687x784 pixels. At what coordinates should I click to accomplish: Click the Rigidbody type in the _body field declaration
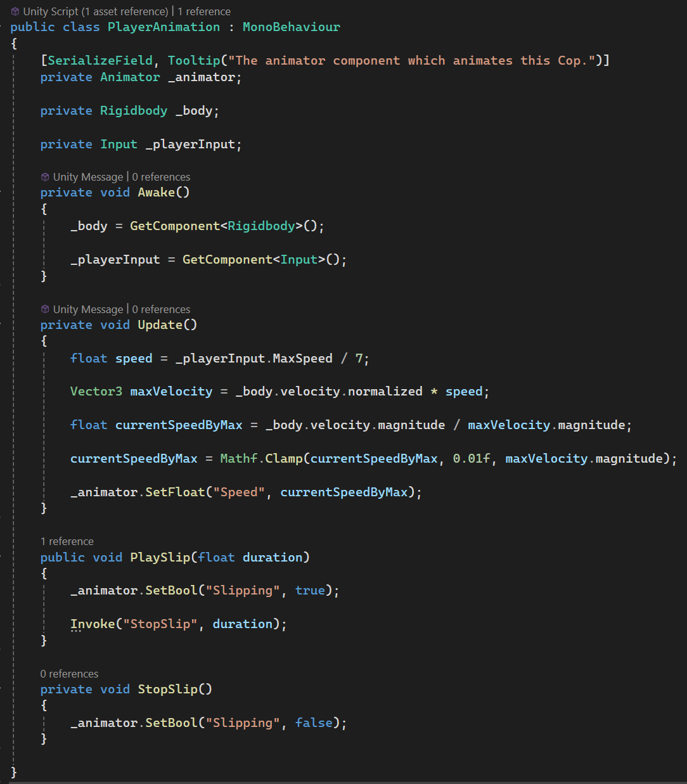click(134, 111)
